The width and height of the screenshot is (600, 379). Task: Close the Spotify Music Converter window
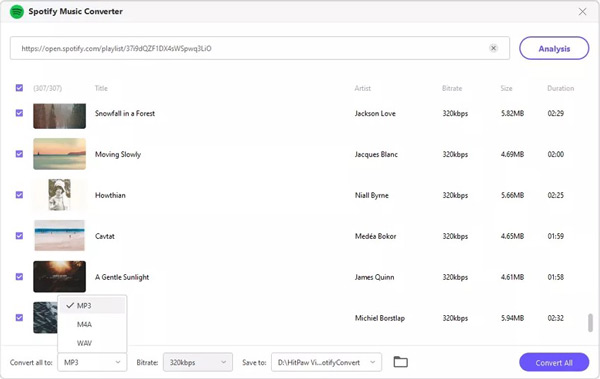pyautogui.click(x=582, y=11)
